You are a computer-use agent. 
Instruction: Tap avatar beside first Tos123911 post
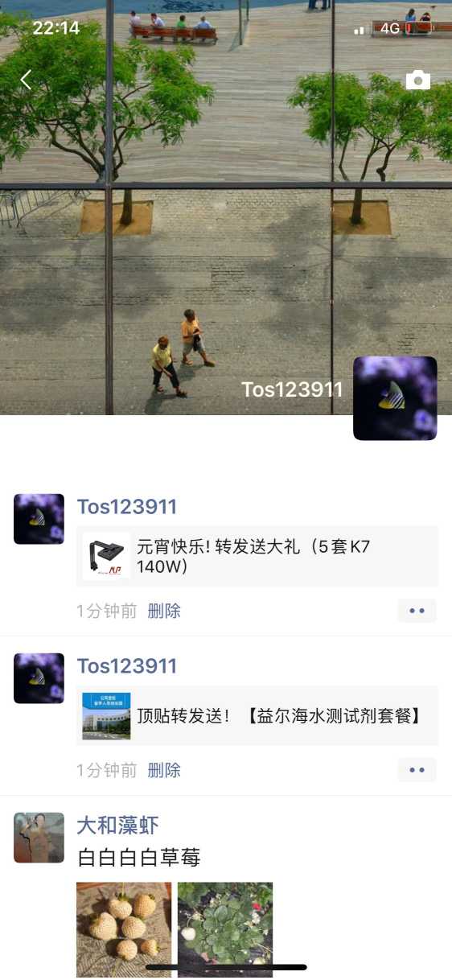[x=39, y=519]
